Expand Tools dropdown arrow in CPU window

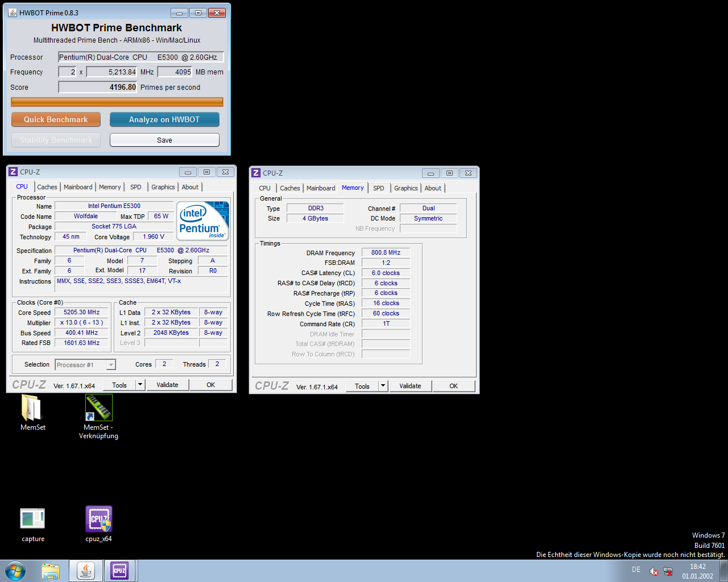(140, 385)
